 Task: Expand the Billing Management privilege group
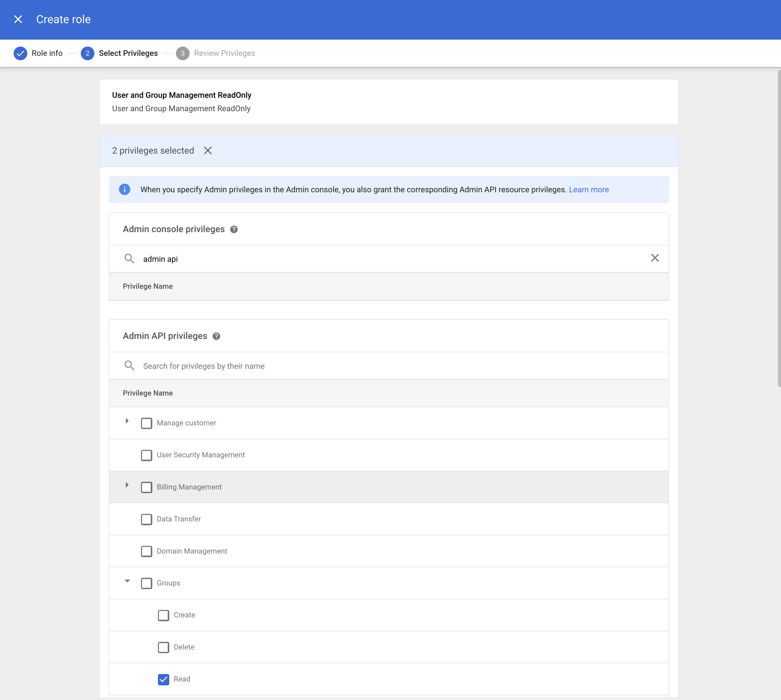coord(127,485)
